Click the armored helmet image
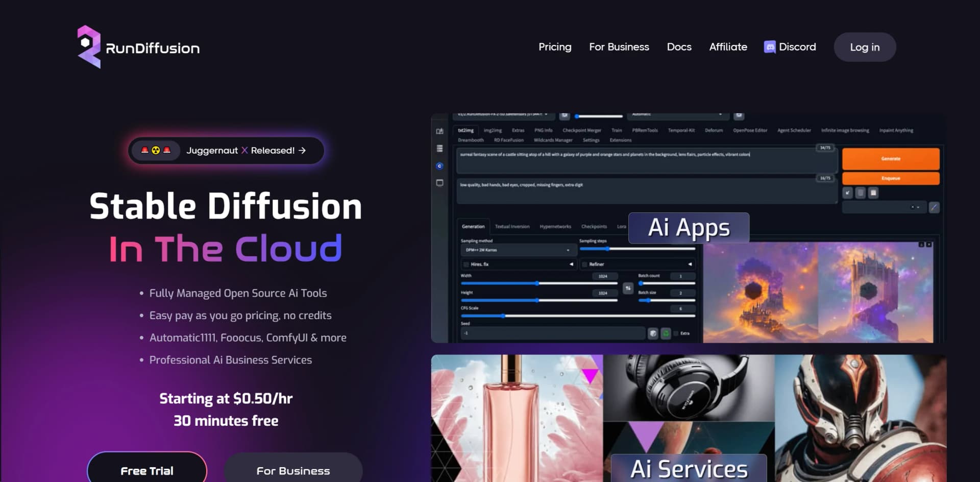 coord(861,418)
